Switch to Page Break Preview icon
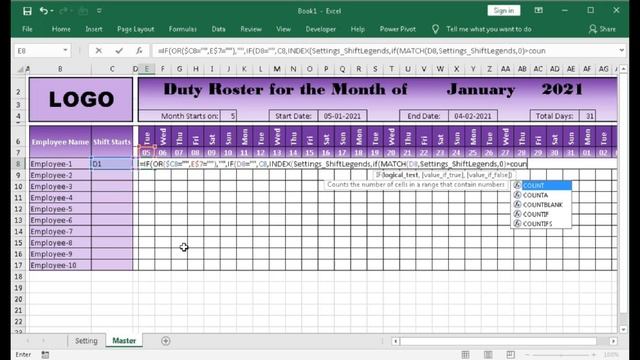 pyautogui.click(x=510, y=355)
